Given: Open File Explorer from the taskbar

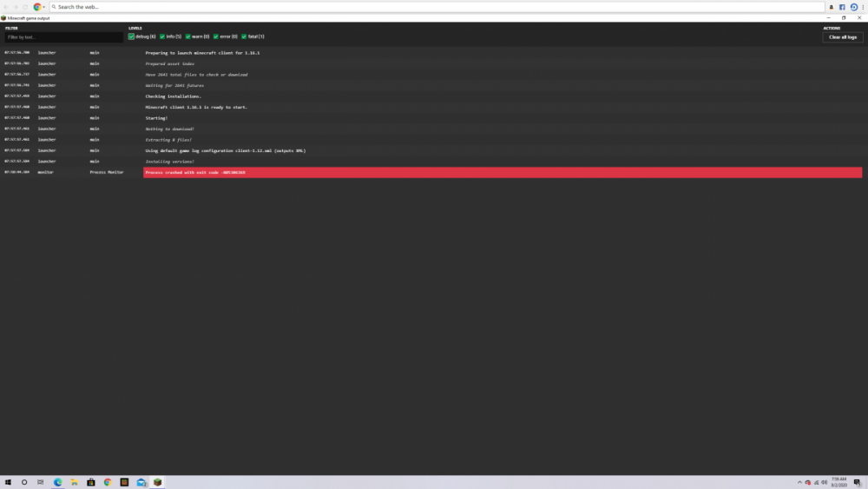Looking at the screenshot, I should 75,482.
